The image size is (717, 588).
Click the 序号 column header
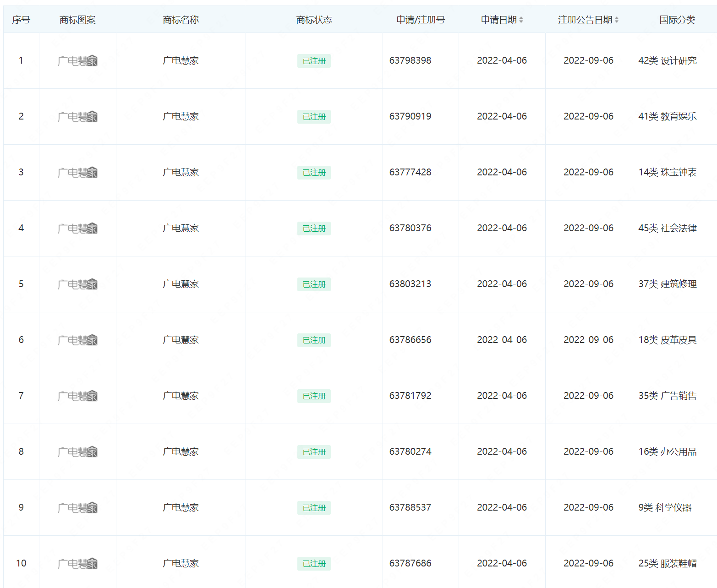tap(21, 20)
